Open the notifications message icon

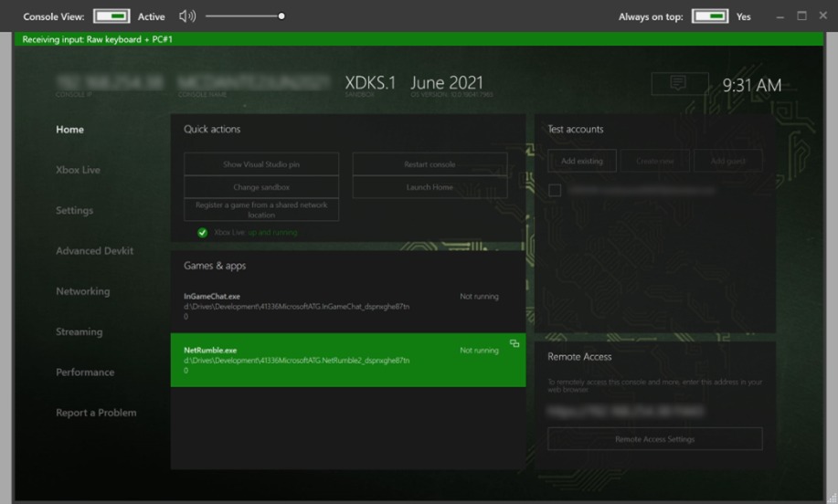pyautogui.click(x=680, y=84)
